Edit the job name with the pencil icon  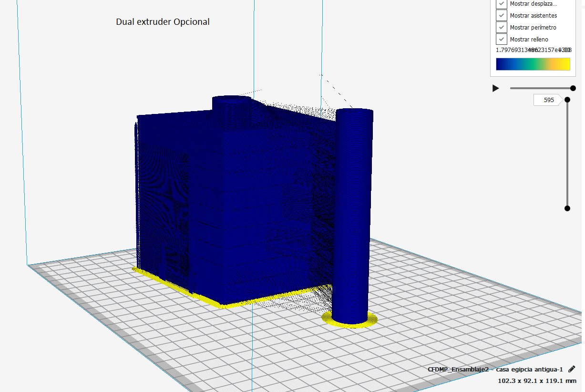click(x=572, y=369)
